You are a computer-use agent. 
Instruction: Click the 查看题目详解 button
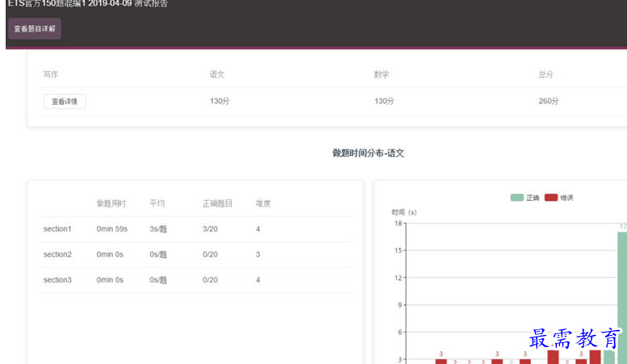(35, 29)
